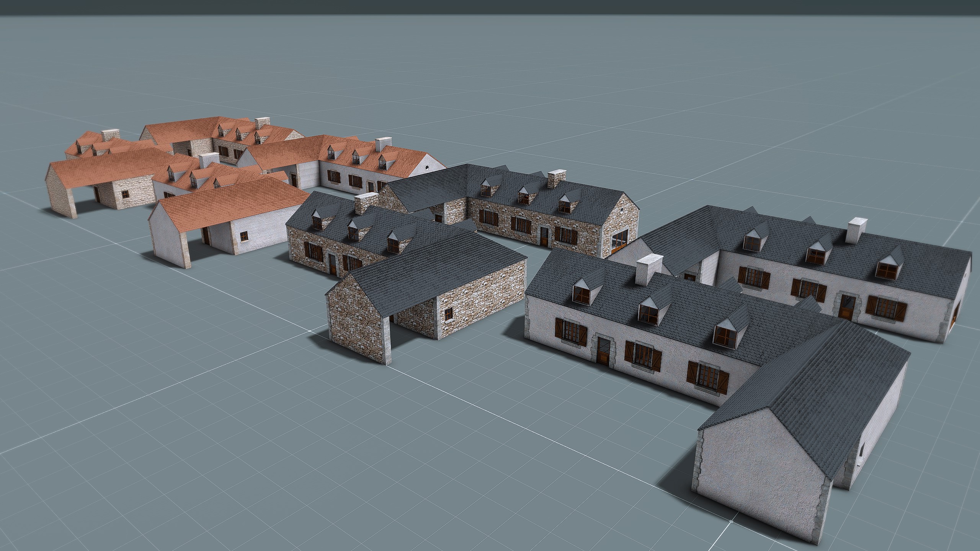980x551 pixels.
Task: Select the foreground white barn with gray roof
Action: pyautogui.click(x=800, y=432)
